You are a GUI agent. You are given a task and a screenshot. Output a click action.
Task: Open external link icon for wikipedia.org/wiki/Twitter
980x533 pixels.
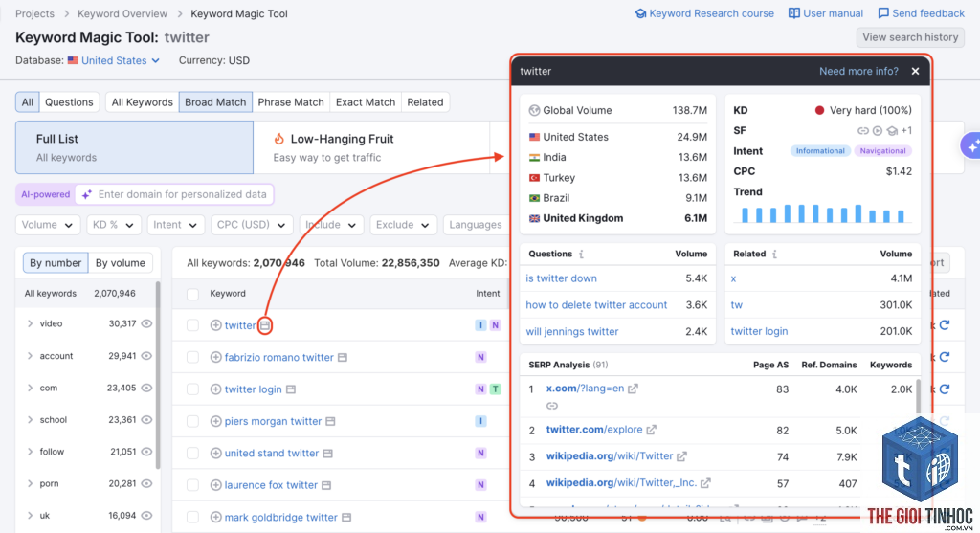coord(681,456)
